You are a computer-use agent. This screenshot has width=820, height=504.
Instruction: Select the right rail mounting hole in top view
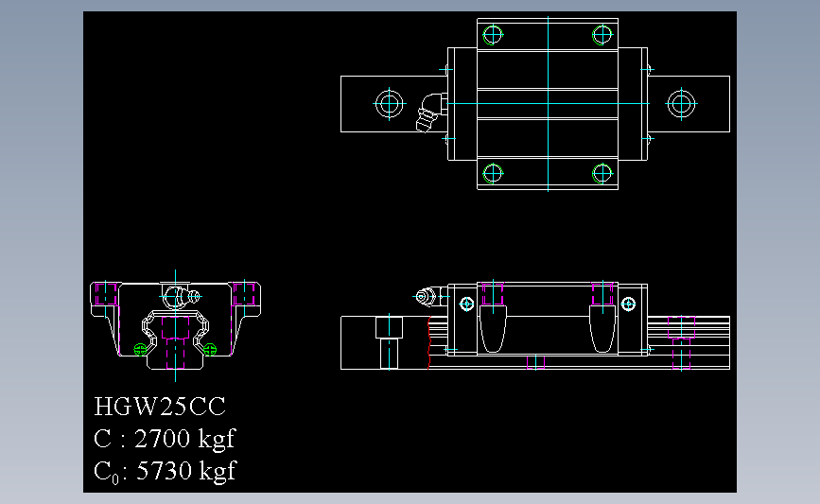(681, 103)
